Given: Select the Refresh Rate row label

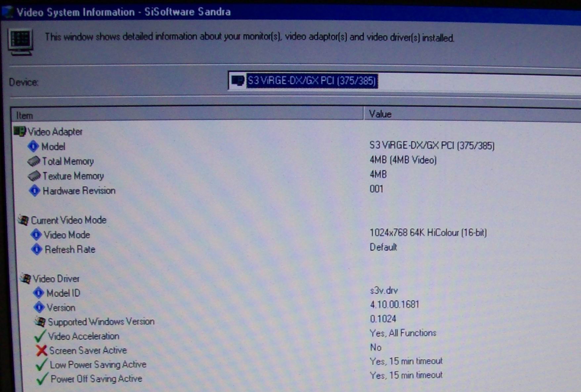Looking at the screenshot, I should pyautogui.click(x=70, y=249).
